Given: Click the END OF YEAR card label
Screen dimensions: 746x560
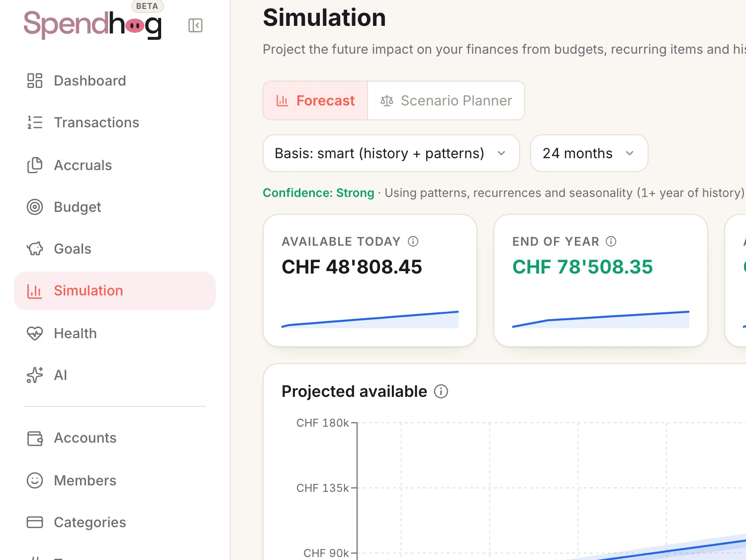Looking at the screenshot, I should point(556,242).
